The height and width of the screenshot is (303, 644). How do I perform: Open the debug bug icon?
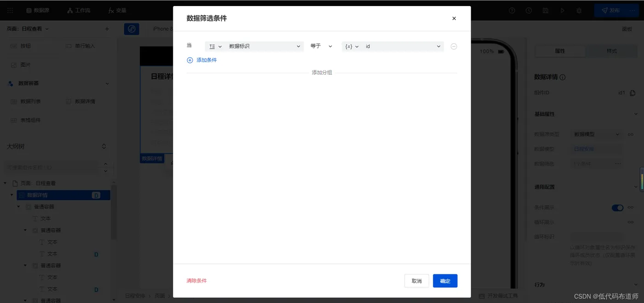579,10
